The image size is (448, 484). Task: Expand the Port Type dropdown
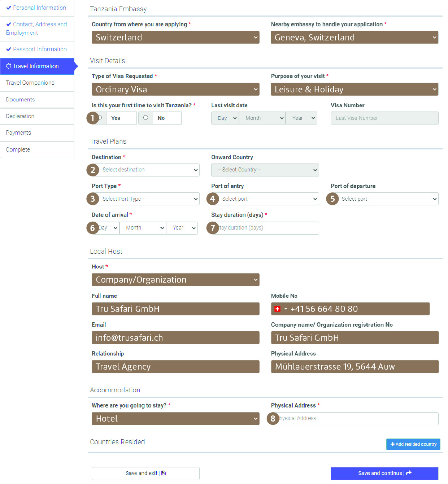149,199
